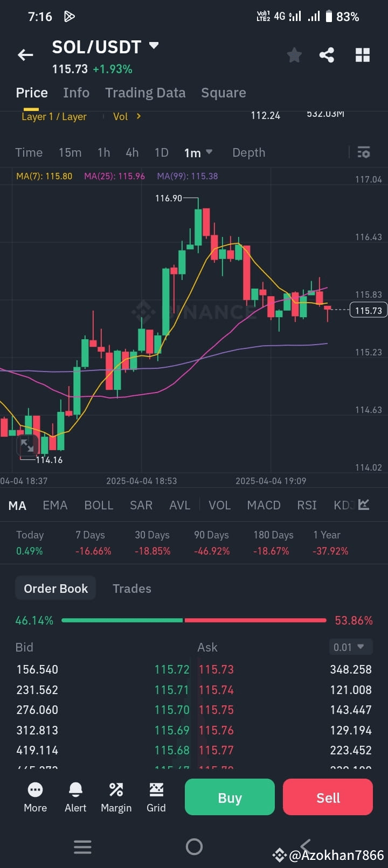Toggle the VOL sub-indicator
This screenshot has width=388, height=868.
click(219, 505)
